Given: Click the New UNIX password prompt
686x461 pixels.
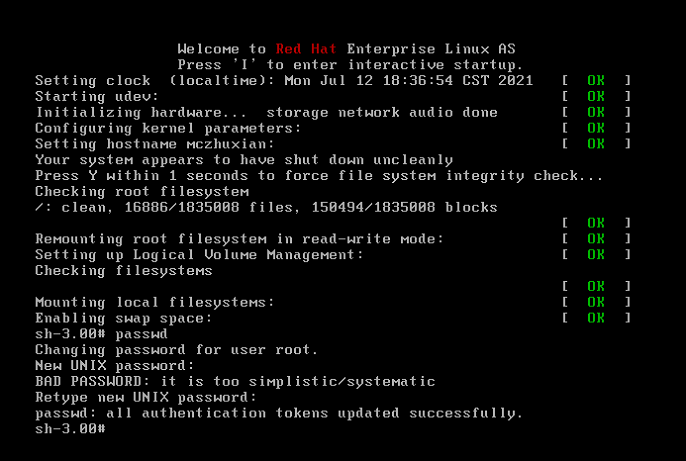Looking at the screenshot, I should tap(115, 366).
